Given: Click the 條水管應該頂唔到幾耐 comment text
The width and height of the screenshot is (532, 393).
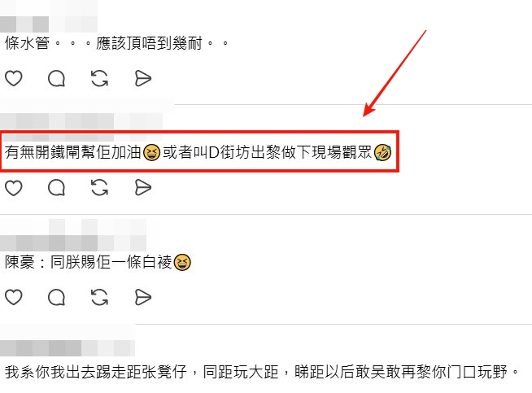Looking at the screenshot, I should point(116,43).
